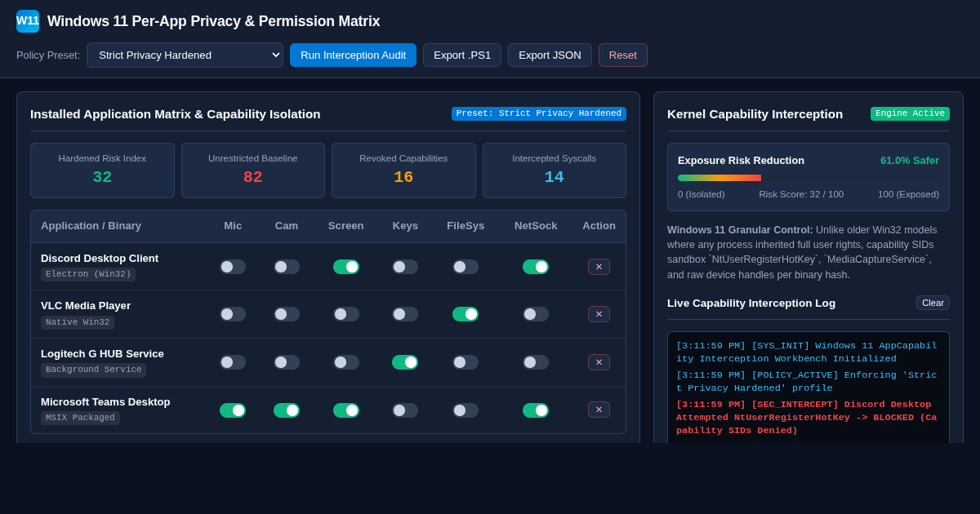Click the Screen column header

point(346,226)
